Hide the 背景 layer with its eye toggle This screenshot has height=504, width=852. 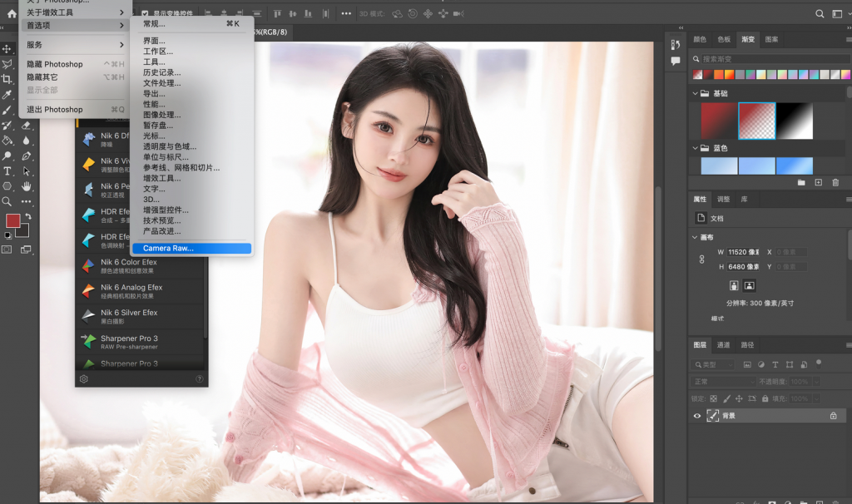pos(697,416)
